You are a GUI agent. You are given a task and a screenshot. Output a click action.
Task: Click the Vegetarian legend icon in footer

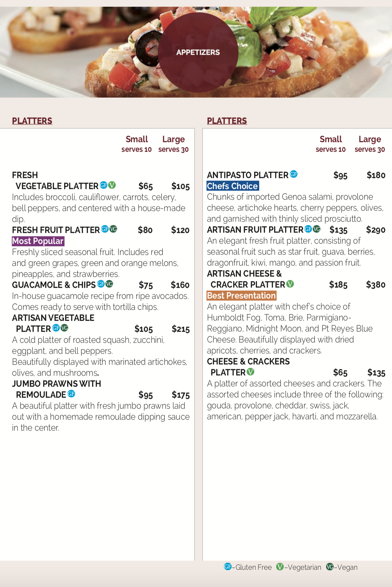tap(280, 567)
